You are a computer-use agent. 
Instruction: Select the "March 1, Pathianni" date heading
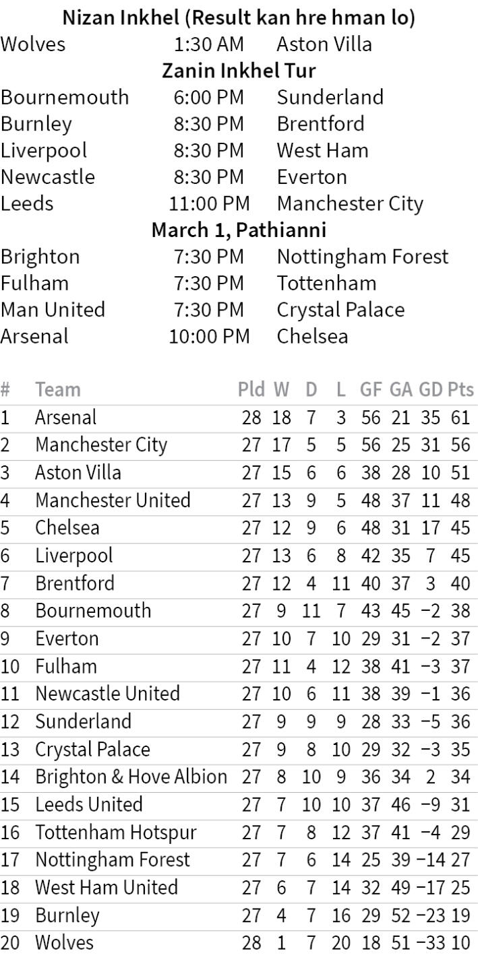[x=239, y=230]
